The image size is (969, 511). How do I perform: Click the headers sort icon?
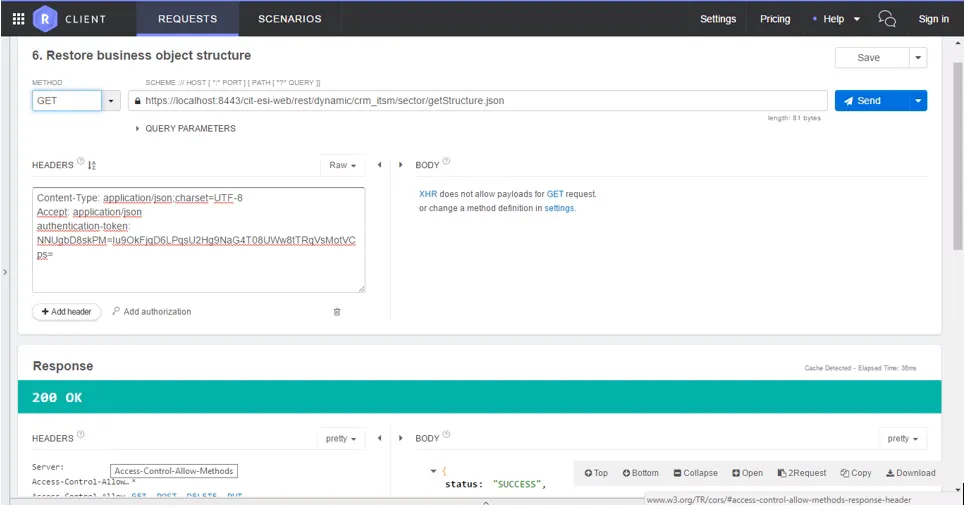[x=92, y=166]
